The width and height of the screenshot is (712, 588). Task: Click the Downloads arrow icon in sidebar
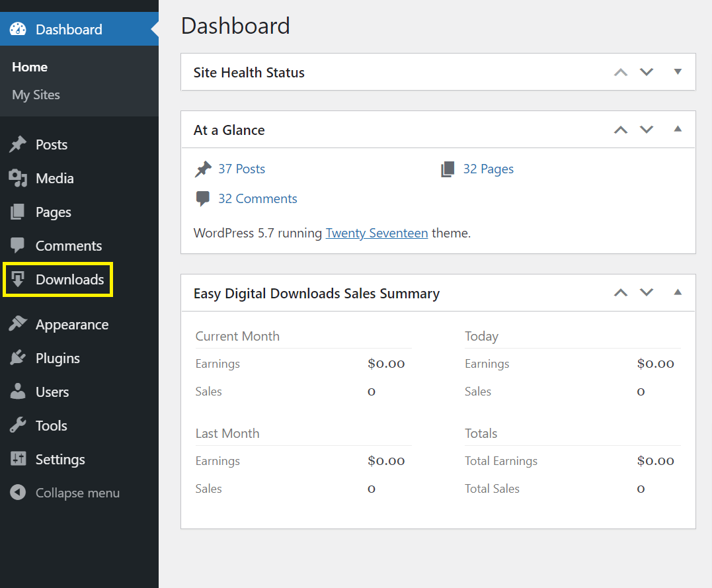point(18,279)
